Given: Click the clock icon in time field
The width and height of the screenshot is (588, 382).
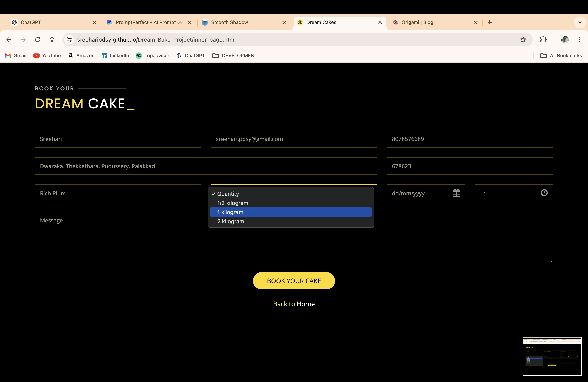Looking at the screenshot, I should point(544,193).
